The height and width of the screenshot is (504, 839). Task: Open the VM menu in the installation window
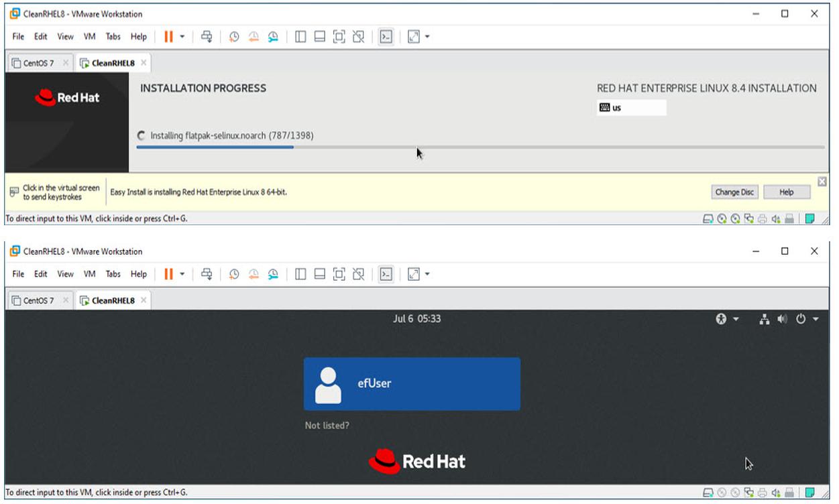(89, 37)
